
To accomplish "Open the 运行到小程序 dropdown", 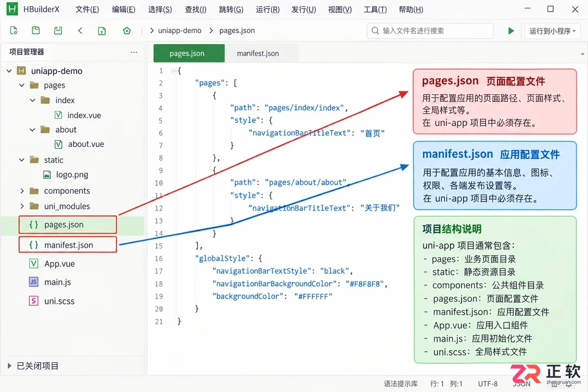I will [x=552, y=31].
